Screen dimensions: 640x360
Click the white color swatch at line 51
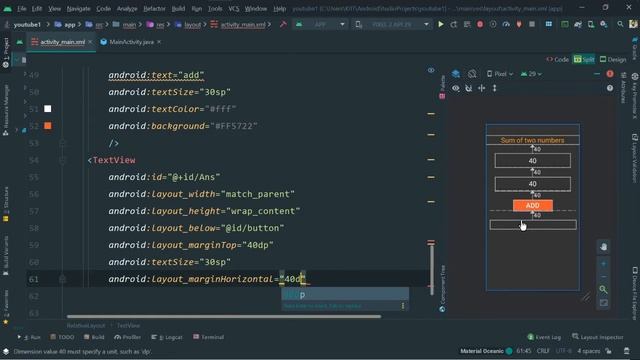[48, 109]
